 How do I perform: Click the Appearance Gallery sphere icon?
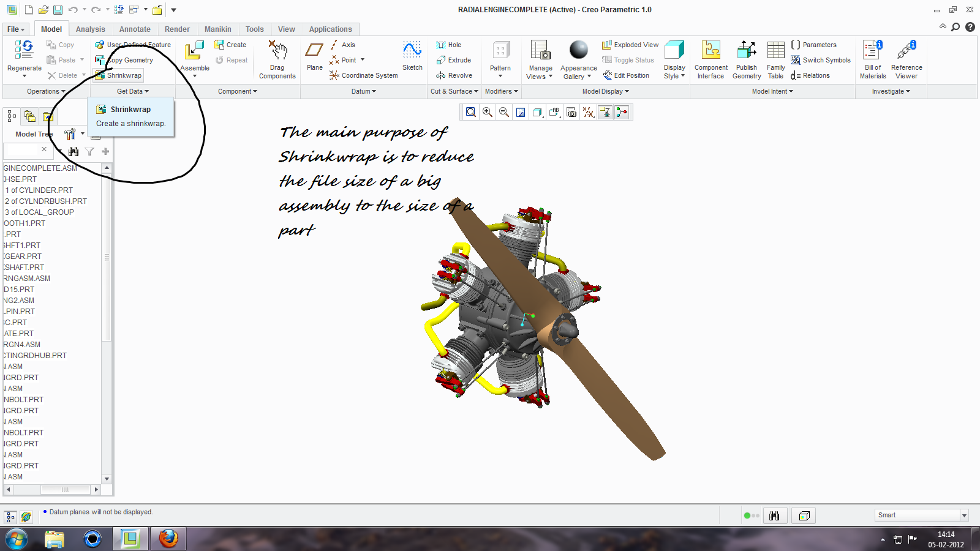tap(578, 50)
